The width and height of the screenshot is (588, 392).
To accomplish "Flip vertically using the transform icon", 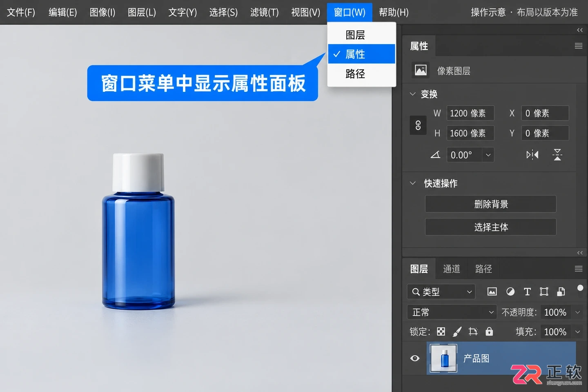I will click(x=557, y=155).
